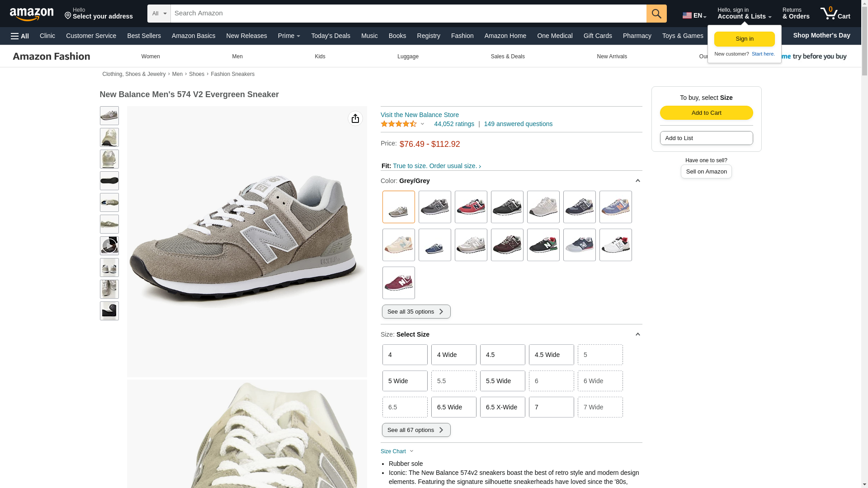
Task: Click the share icon on product image
Action: coord(355,118)
